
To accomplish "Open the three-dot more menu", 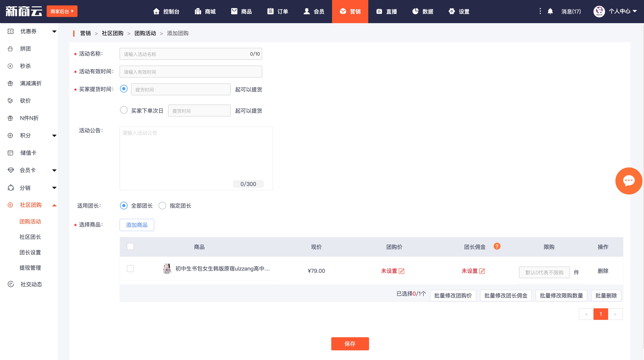I will click(x=540, y=11).
